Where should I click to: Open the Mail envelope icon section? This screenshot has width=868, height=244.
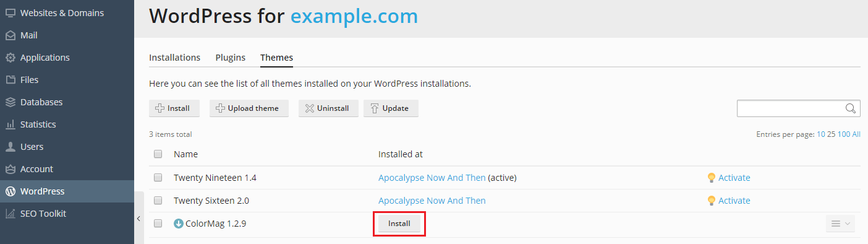pos(11,35)
